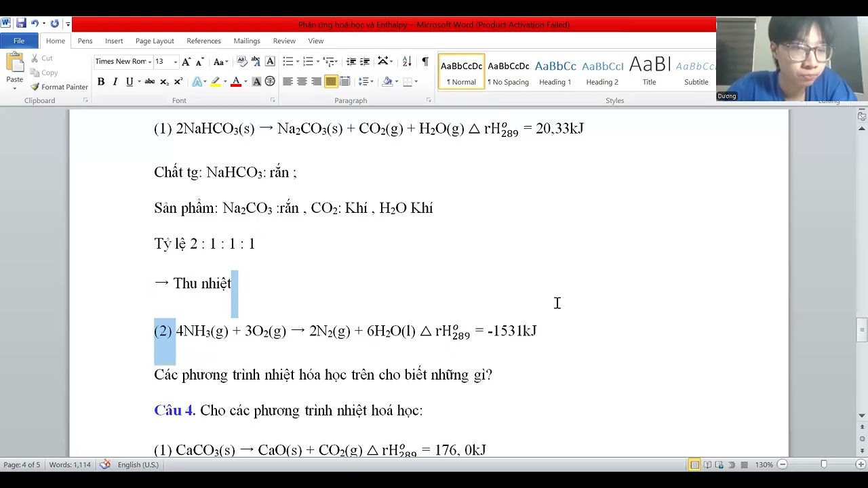Click the 130% zoom level

pos(764,465)
